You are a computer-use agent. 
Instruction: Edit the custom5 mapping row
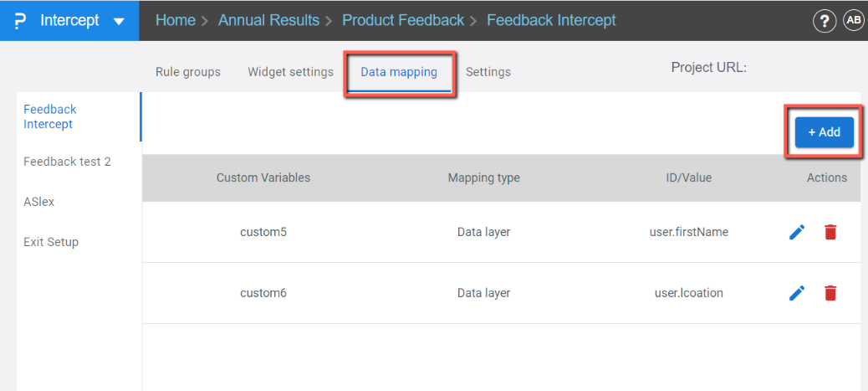(797, 232)
